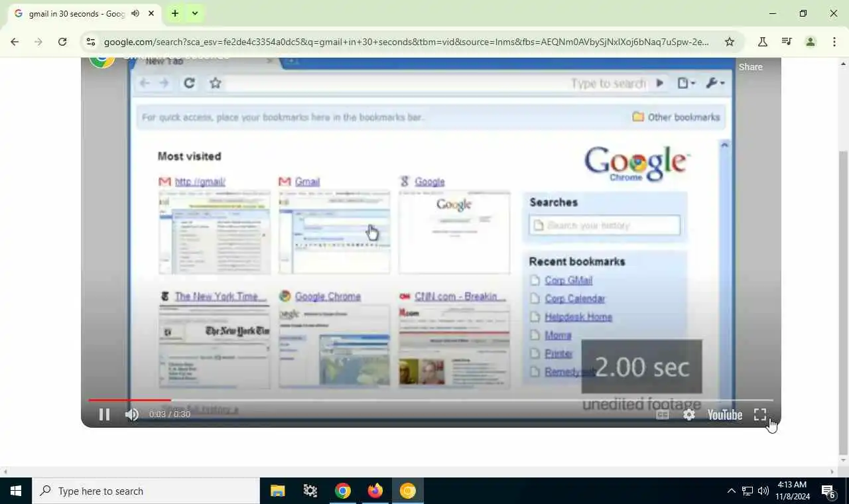Open File Explorer from taskbar
Image resolution: width=849 pixels, height=504 pixels.
click(278, 491)
